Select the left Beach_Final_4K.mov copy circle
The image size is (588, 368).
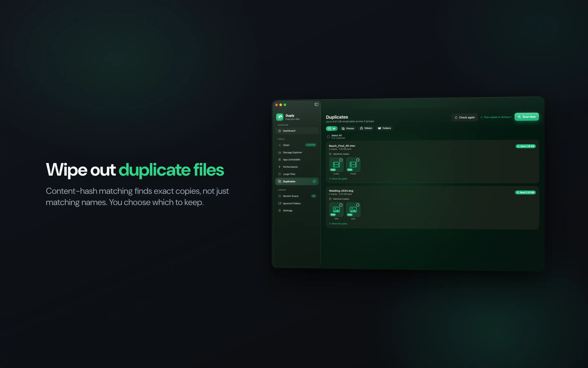[x=341, y=160]
